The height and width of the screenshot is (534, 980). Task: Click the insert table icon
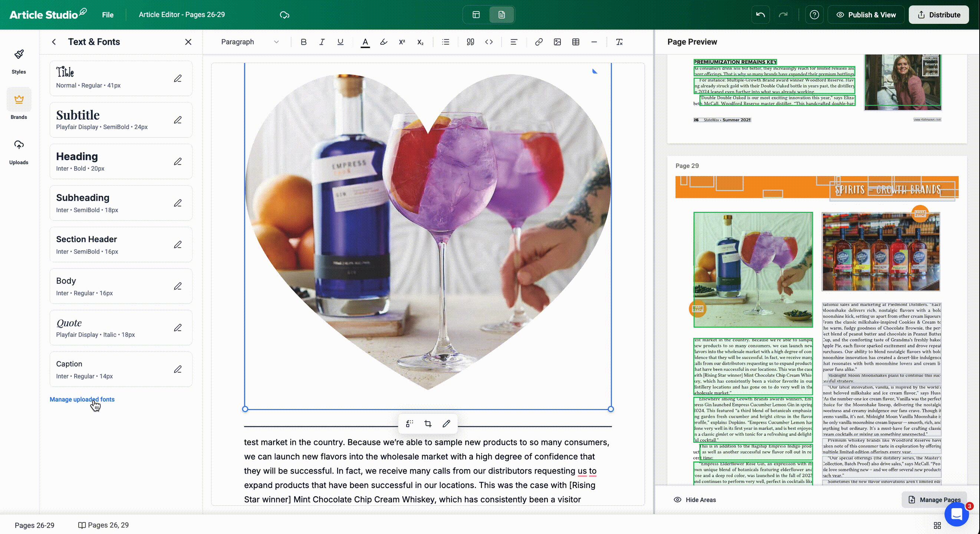point(576,42)
